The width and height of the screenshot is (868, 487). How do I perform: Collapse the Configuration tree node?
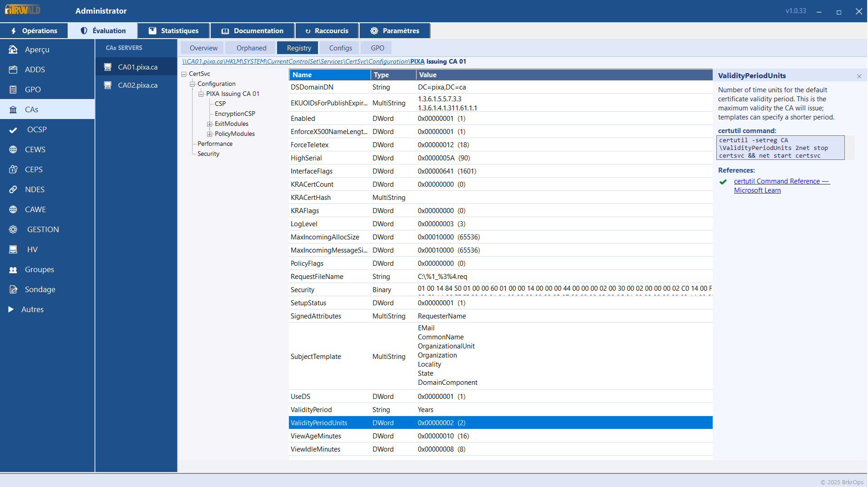pos(192,84)
